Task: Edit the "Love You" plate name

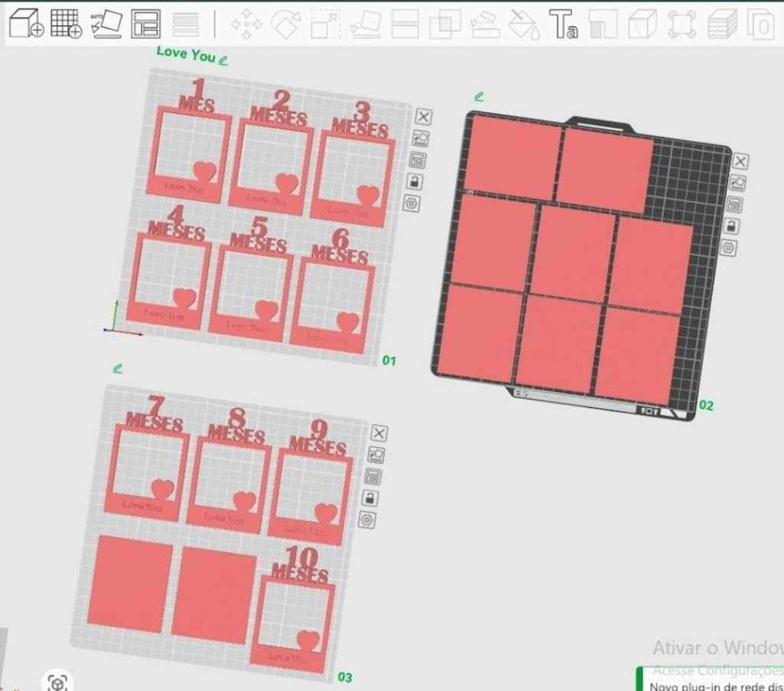Action: click(223, 60)
